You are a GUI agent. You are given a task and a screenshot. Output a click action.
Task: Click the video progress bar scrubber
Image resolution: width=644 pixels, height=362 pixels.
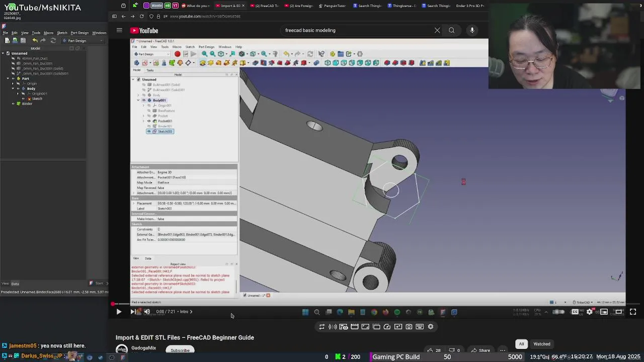click(x=113, y=304)
